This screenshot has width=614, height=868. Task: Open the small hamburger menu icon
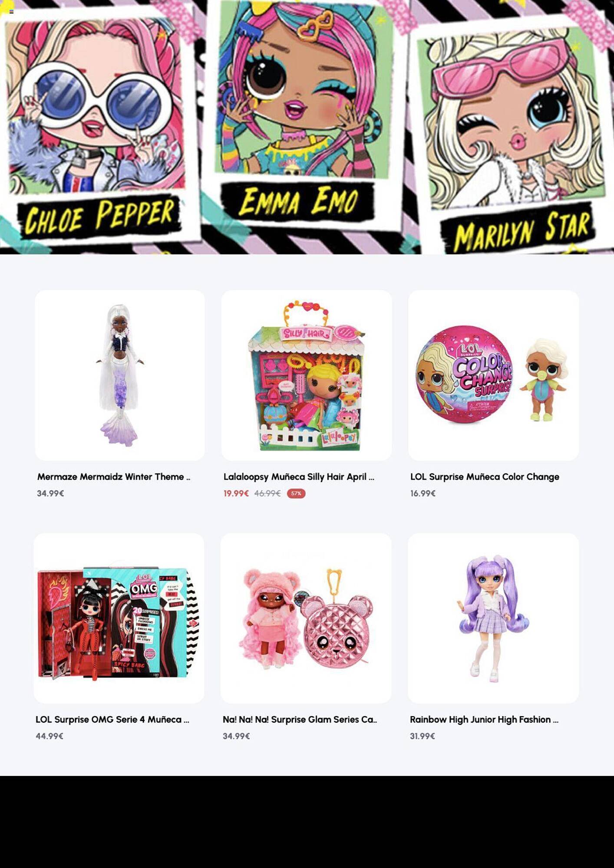click(11, 12)
